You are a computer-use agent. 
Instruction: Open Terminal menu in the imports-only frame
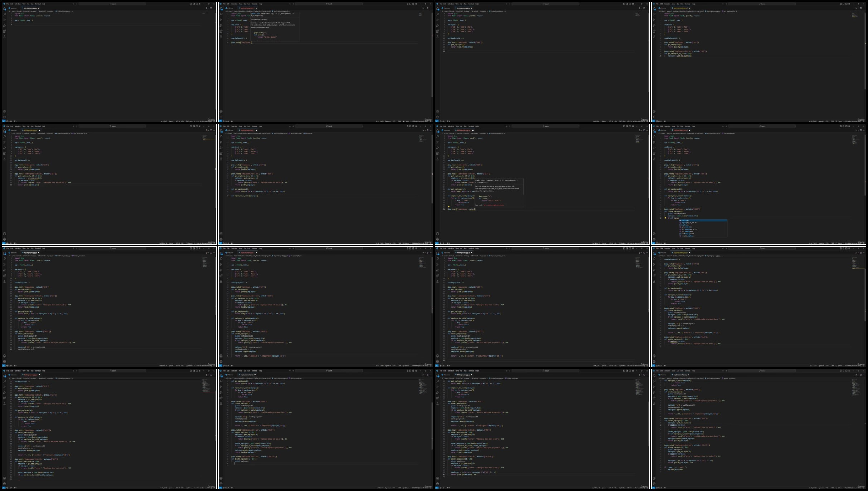click(x=38, y=4)
